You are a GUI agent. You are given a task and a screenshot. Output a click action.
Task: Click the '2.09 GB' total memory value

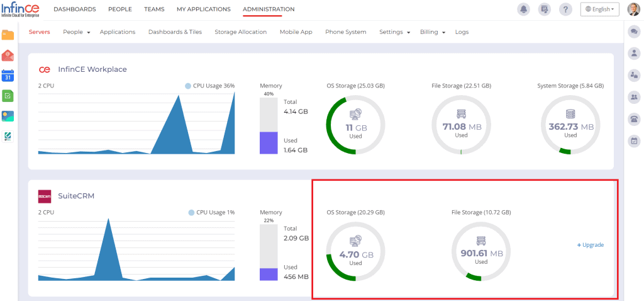pos(296,238)
